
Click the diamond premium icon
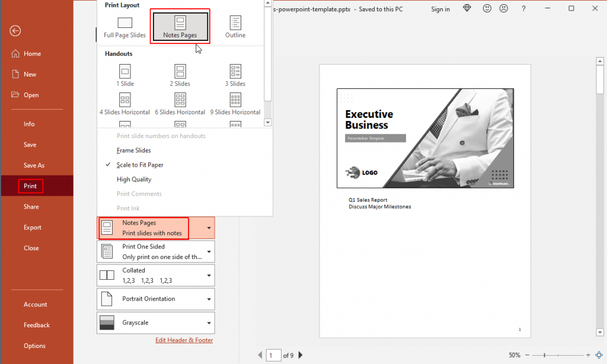pyautogui.click(x=467, y=8)
